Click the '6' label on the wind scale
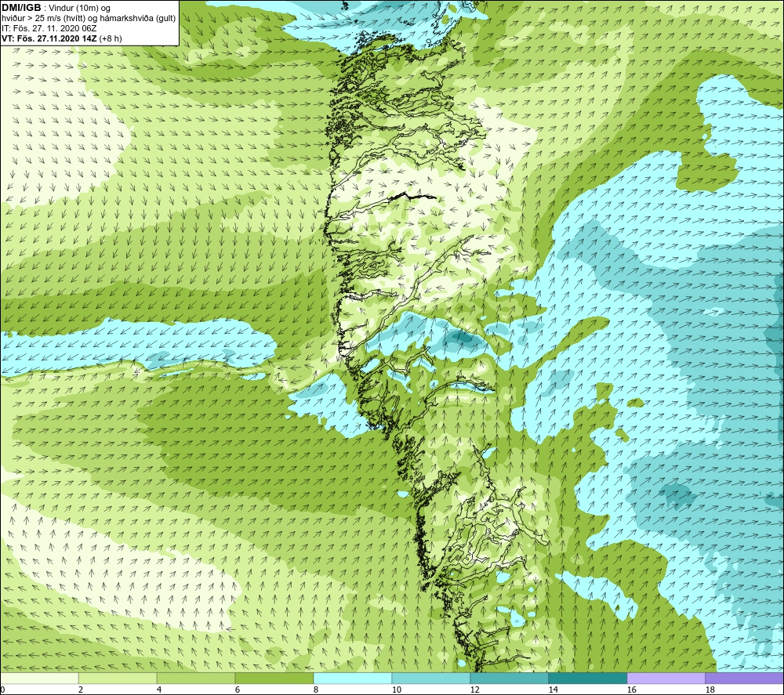 click(x=238, y=690)
